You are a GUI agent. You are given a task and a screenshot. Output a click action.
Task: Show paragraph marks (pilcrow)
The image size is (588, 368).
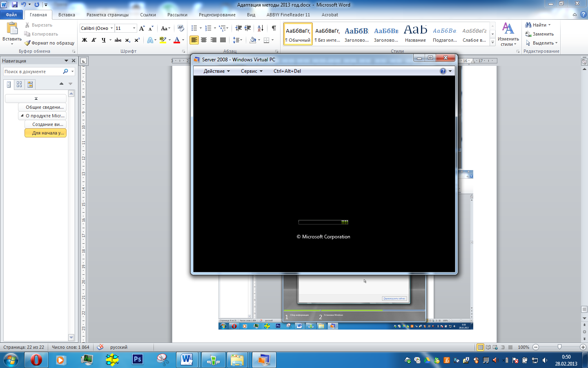pyautogui.click(x=274, y=28)
